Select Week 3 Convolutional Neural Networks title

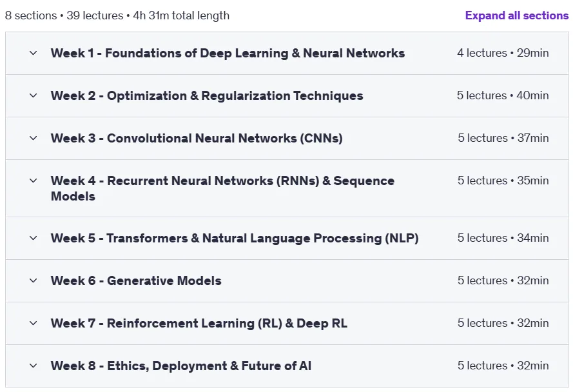197,138
